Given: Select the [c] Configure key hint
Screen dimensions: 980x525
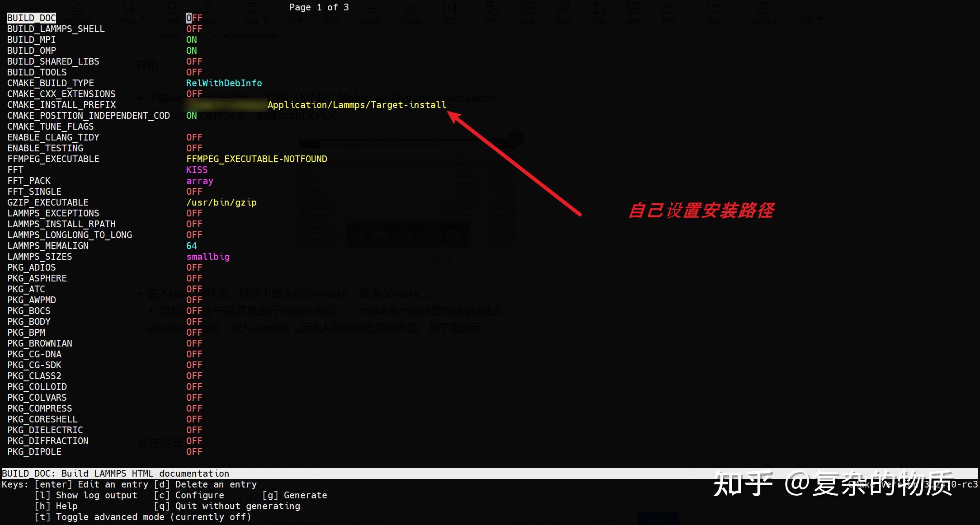Looking at the screenshot, I should click(x=189, y=495).
